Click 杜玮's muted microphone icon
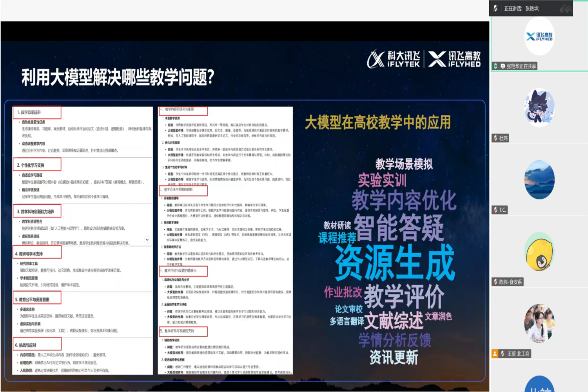Image resolution: width=588 pixels, height=392 pixels. (495, 138)
